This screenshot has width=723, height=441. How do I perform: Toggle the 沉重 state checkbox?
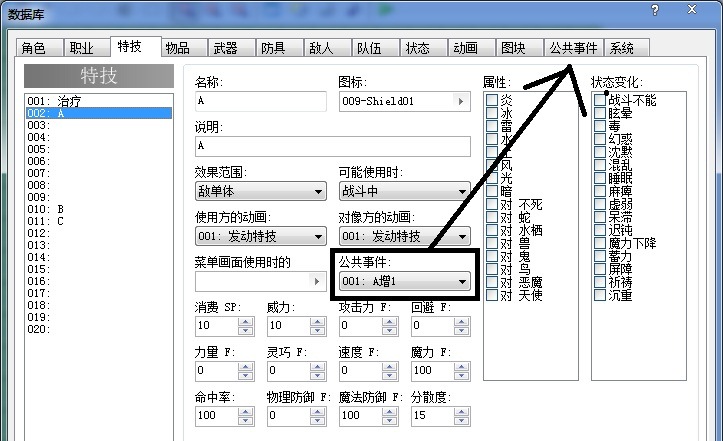pos(600,295)
